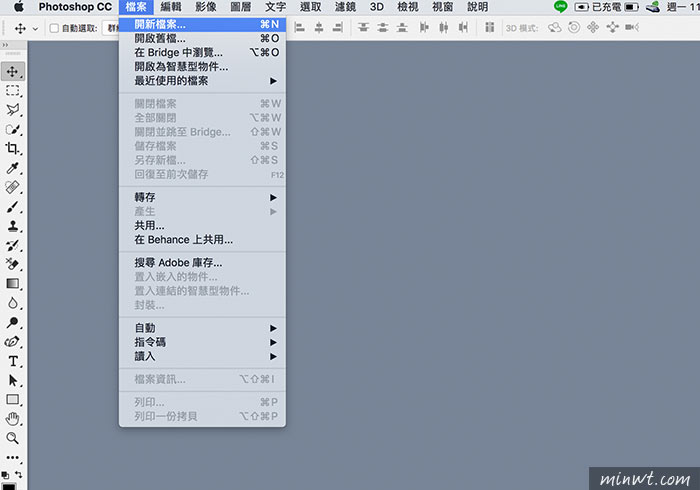Select the Polygonal Lasso tool
Image resolution: width=700 pixels, height=490 pixels.
pyautogui.click(x=12, y=110)
